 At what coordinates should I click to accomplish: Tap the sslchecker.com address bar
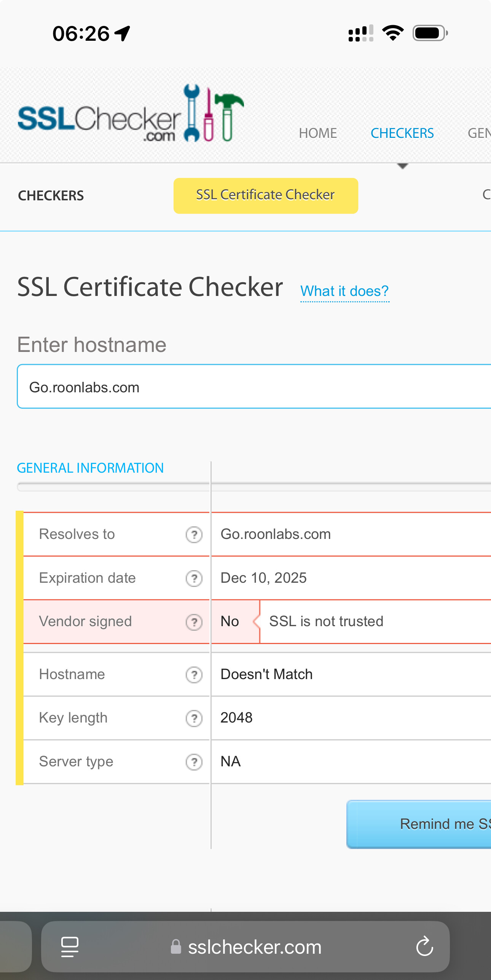pyautogui.click(x=245, y=947)
